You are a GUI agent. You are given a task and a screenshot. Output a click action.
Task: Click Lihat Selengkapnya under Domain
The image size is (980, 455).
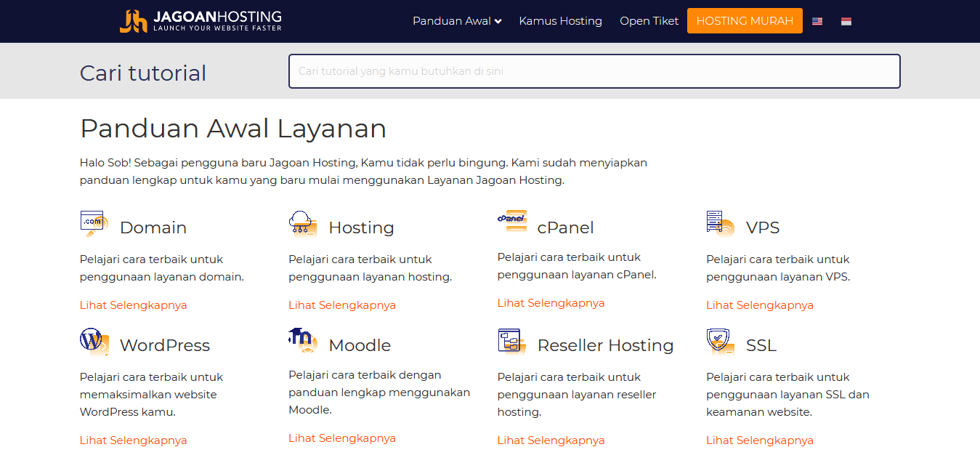tap(134, 305)
